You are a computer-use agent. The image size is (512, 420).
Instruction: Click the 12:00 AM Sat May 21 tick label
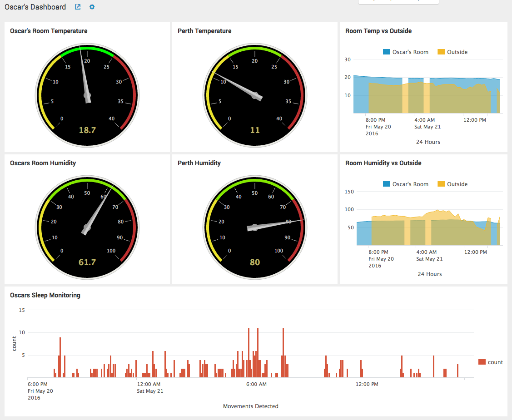point(150,388)
